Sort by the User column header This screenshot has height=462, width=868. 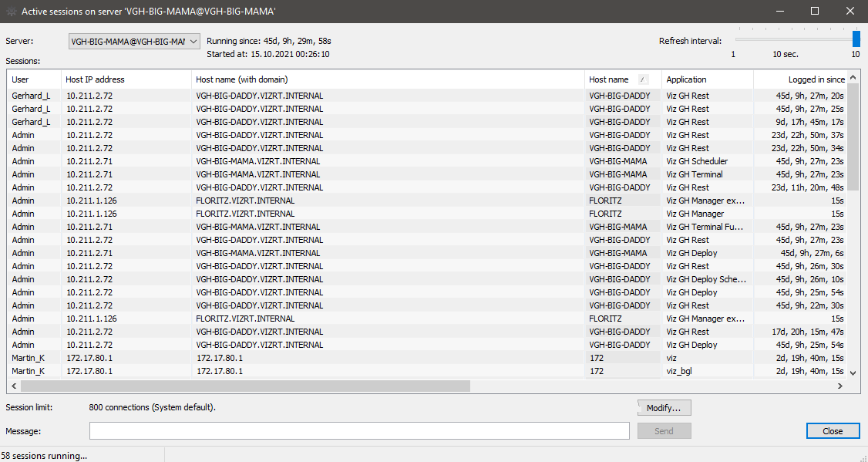coord(34,79)
